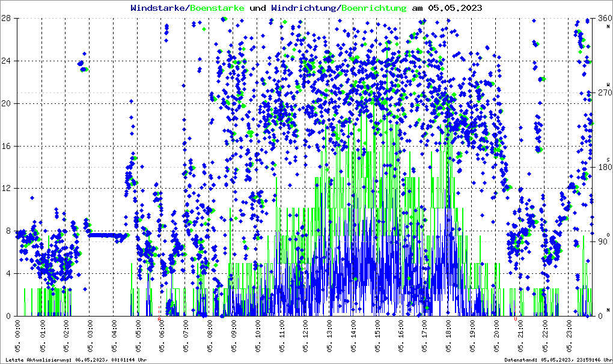Click the '05. 11:00' time label
The width and height of the screenshot is (613, 364).
(281, 336)
